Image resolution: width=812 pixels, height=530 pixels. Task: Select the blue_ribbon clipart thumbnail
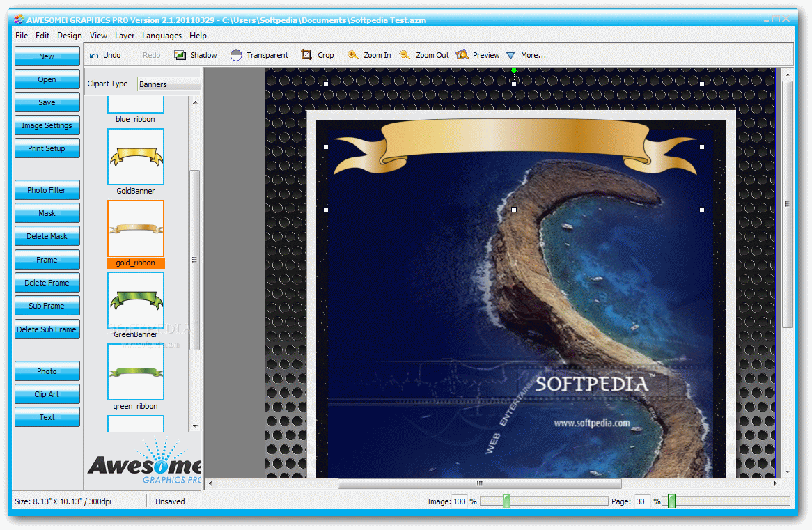[136, 104]
